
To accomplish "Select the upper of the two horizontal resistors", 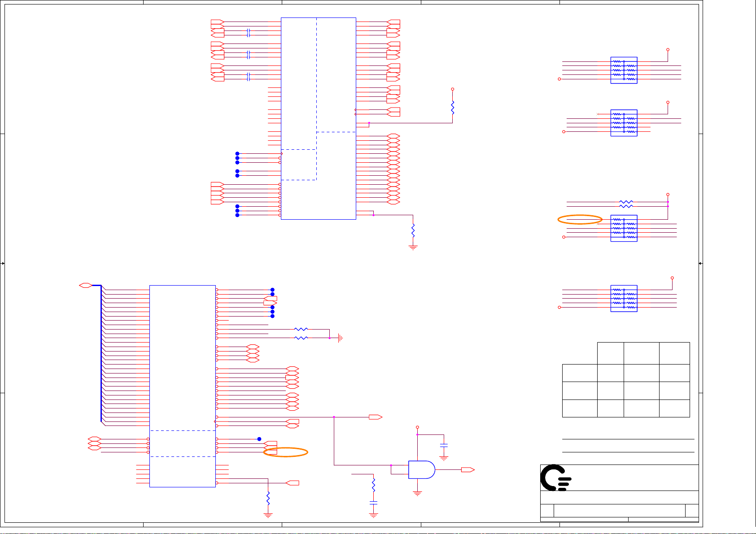I will [301, 329].
